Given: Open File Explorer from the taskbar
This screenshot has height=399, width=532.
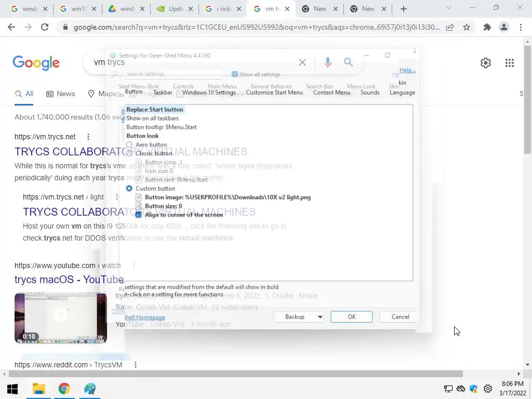Looking at the screenshot, I should [x=38, y=389].
